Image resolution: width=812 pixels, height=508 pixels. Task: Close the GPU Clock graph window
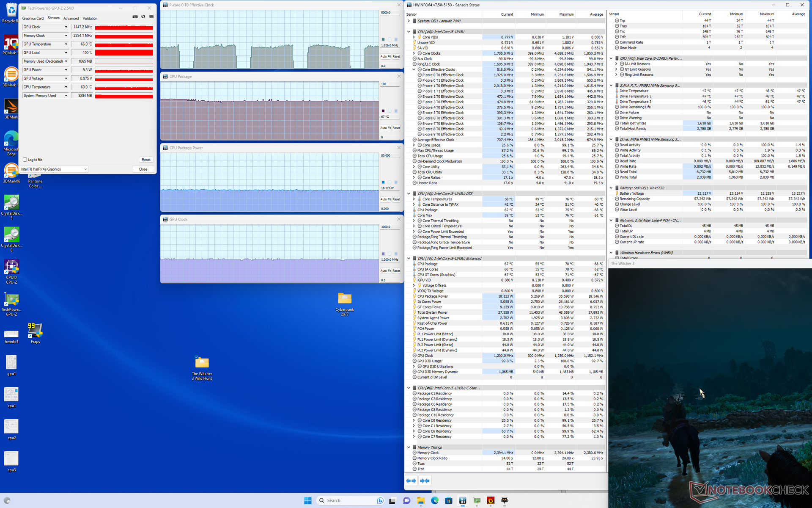[399, 219]
